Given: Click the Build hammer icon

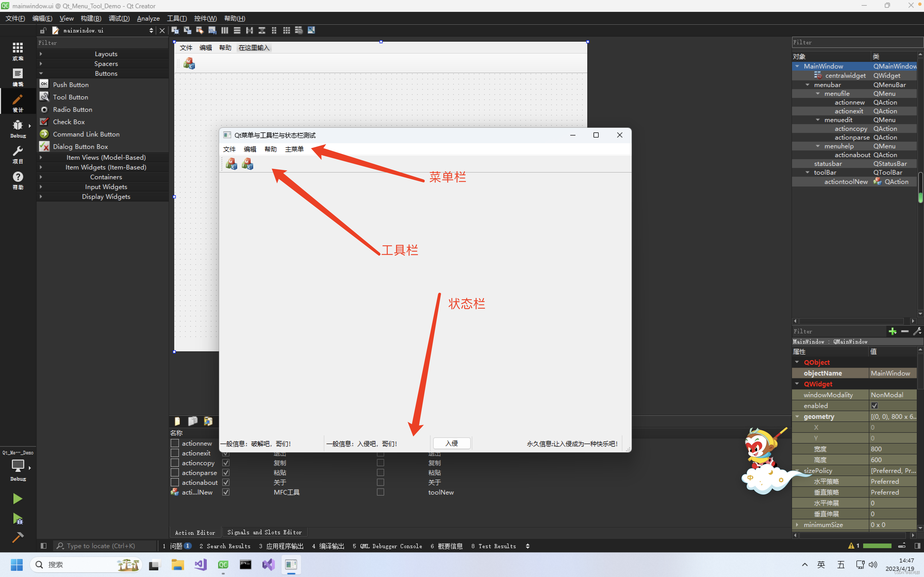Looking at the screenshot, I should pyautogui.click(x=18, y=537).
